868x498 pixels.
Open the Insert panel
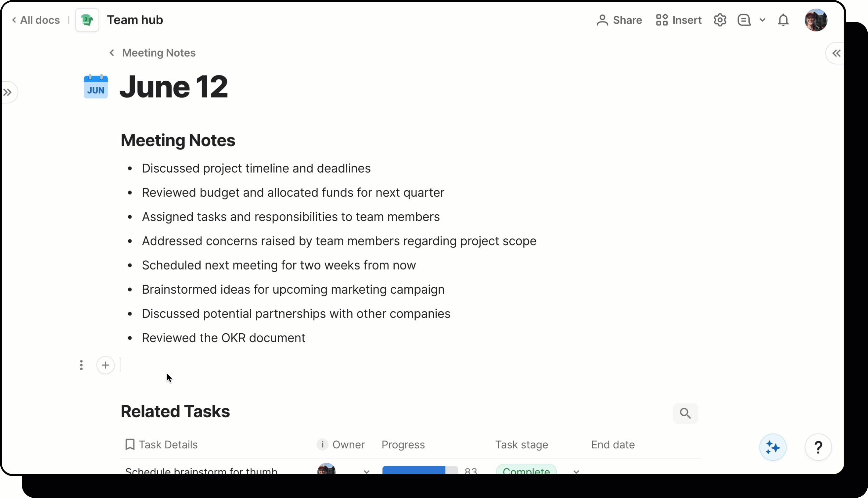[x=678, y=20]
